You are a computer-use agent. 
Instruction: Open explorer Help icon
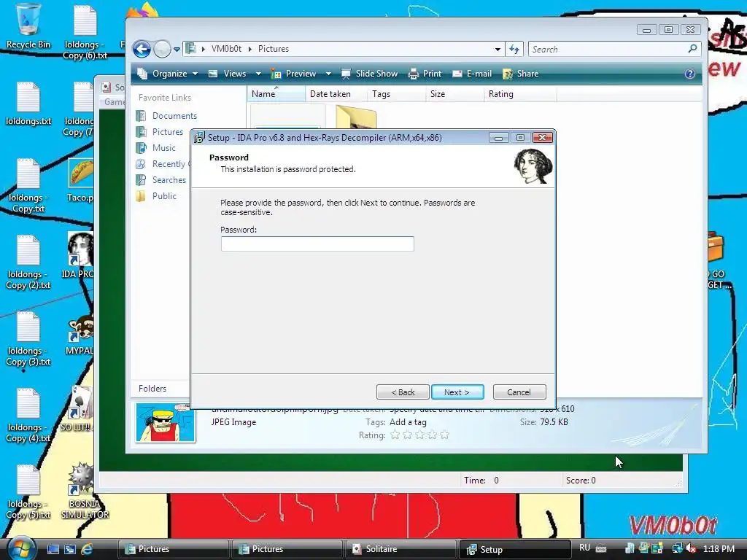[690, 74]
